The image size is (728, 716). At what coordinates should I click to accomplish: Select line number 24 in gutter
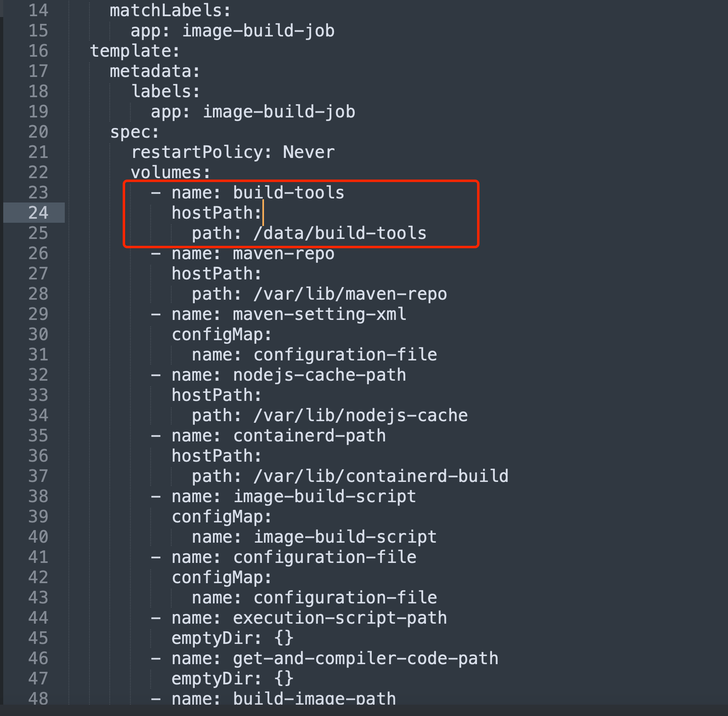coord(38,213)
